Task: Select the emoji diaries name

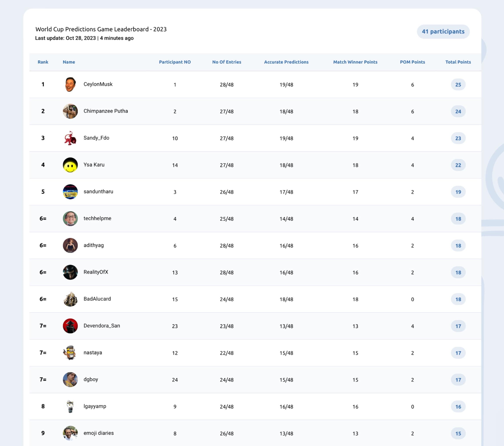Action: (x=99, y=433)
